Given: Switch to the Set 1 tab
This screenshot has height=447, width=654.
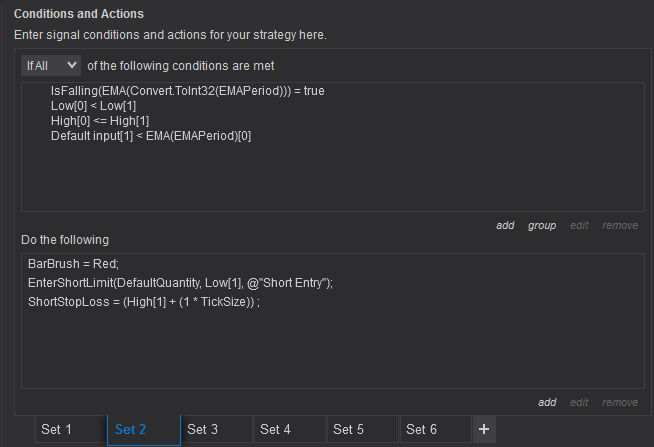Looking at the screenshot, I should 56,429.
